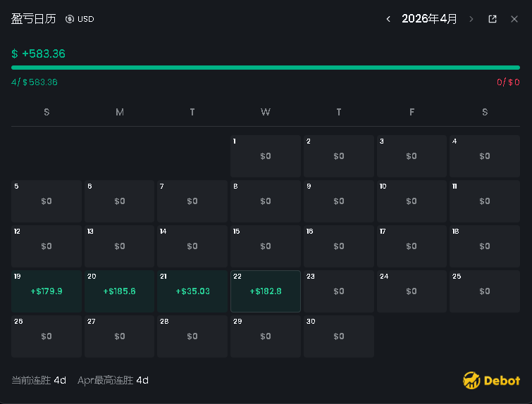The height and width of the screenshot is (404, 532).
Task: Click the total $ +583.36 amount
Action: (38, 53)
